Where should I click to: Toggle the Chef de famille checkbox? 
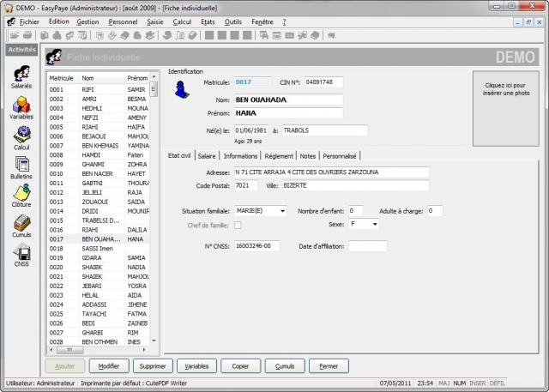pos(238,225)
